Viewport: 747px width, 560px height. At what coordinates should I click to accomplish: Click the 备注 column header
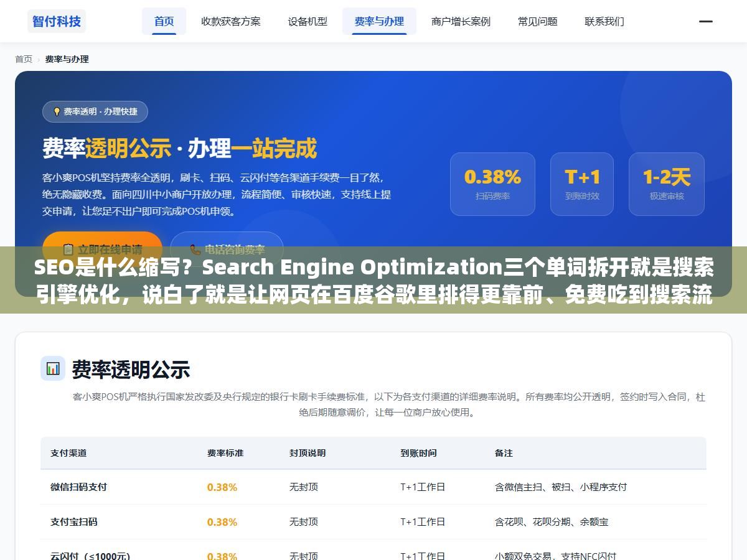(x=504, y=453)
